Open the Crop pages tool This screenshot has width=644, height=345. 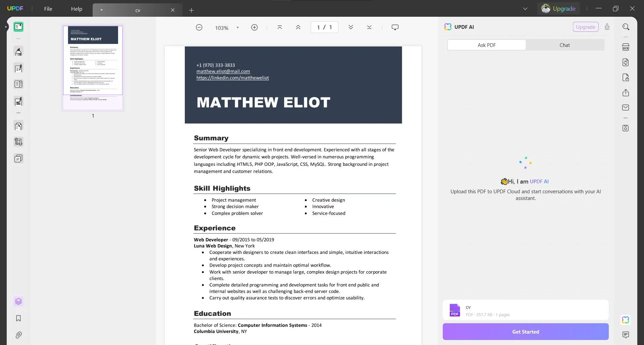(x=18, y=141)
